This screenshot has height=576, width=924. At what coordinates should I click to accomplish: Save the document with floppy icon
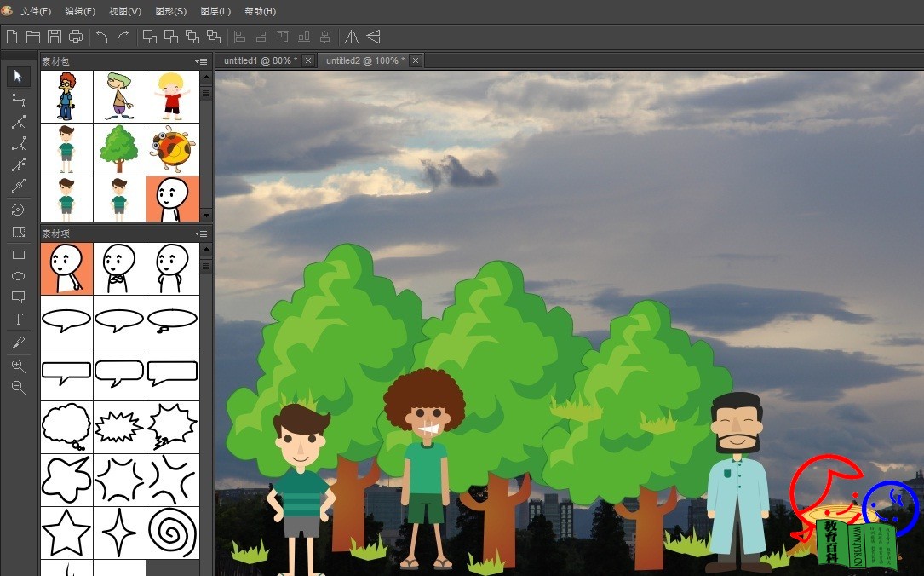[x=55, y=37]
